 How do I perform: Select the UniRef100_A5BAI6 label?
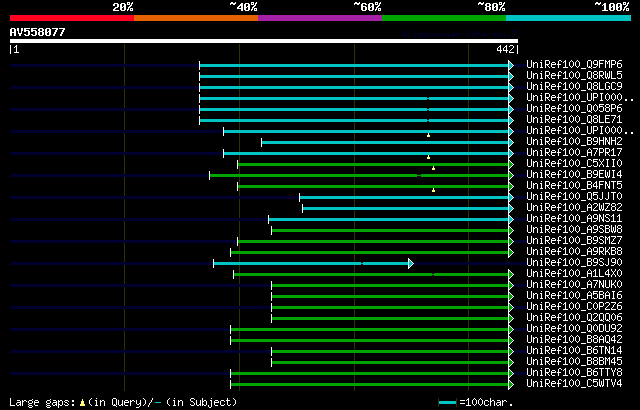pos(574,296)
